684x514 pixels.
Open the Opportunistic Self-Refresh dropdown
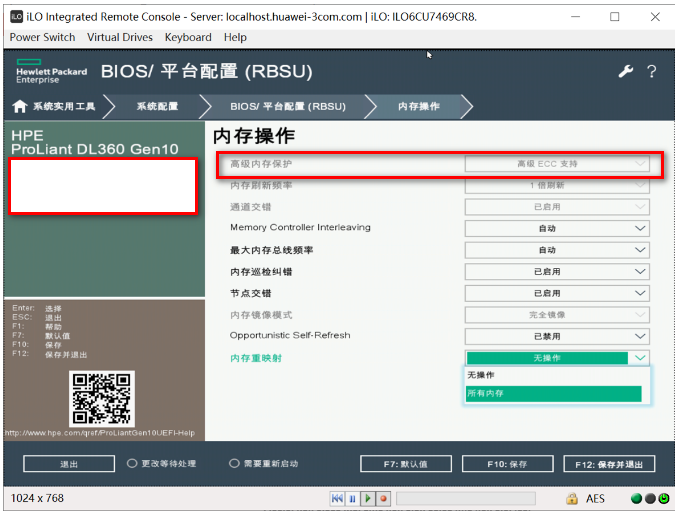click(557, 336)
